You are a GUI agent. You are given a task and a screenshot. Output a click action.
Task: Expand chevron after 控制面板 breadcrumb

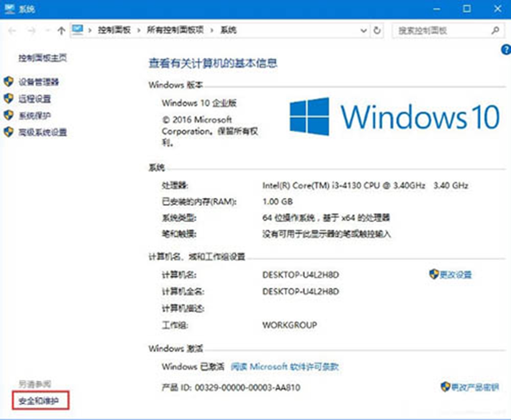point(139,31)
